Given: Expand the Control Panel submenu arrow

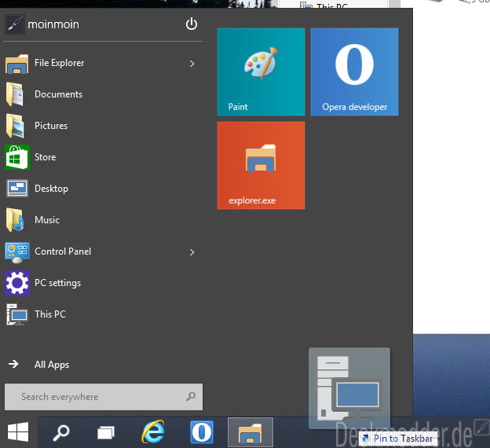Looking at the screenshot, I should click(x=192, y=252).
